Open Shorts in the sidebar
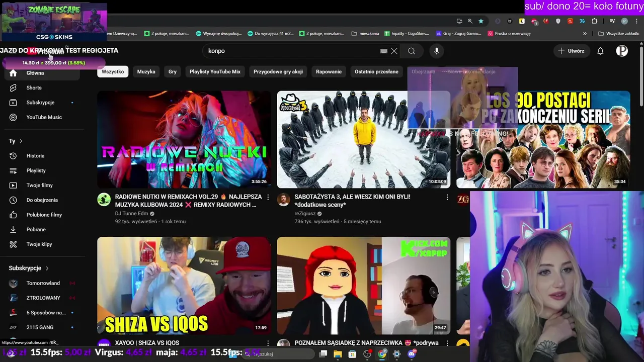 click(42, 87)
